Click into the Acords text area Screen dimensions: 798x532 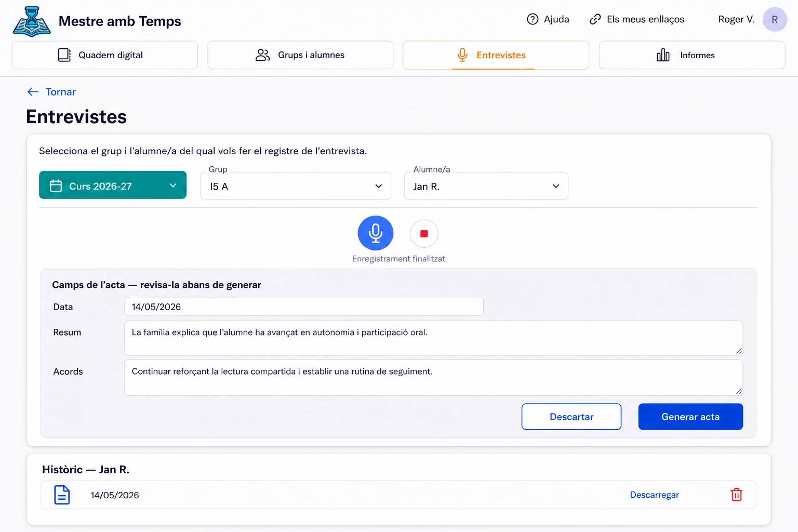(434, 378)
